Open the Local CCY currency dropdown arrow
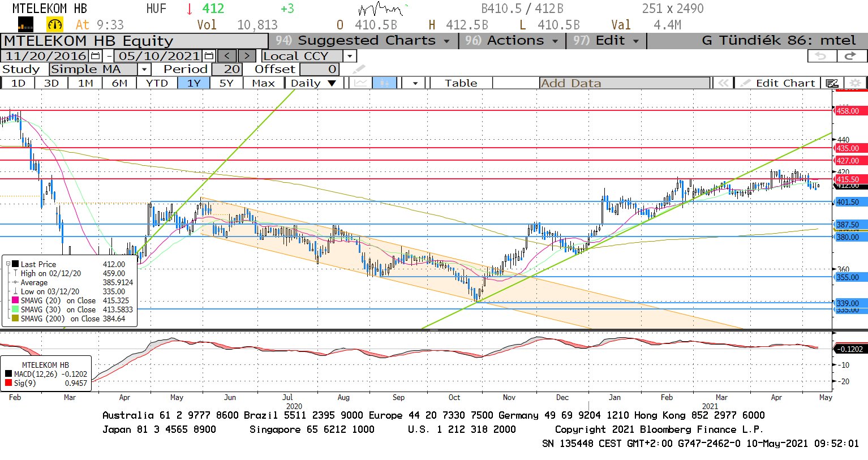The width and height of the screenshot is (868, 460). tap(350, 56)
